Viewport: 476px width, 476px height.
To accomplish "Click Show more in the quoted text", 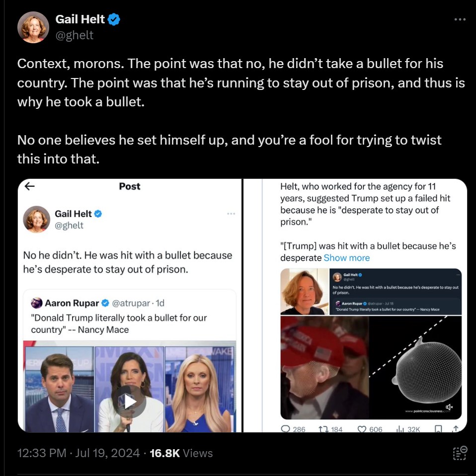I will (x=347, y=258).
